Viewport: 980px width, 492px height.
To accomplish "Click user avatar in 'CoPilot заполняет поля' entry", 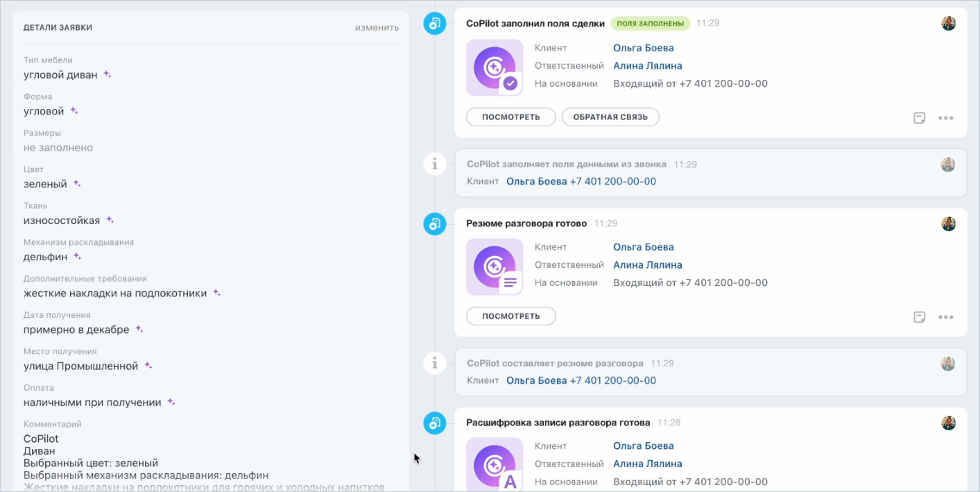I will [x=948, y=164].
